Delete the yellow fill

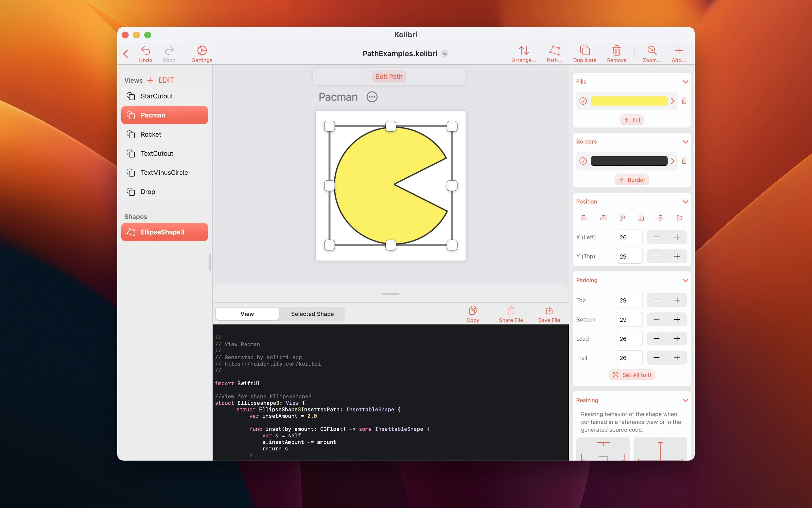684,101
